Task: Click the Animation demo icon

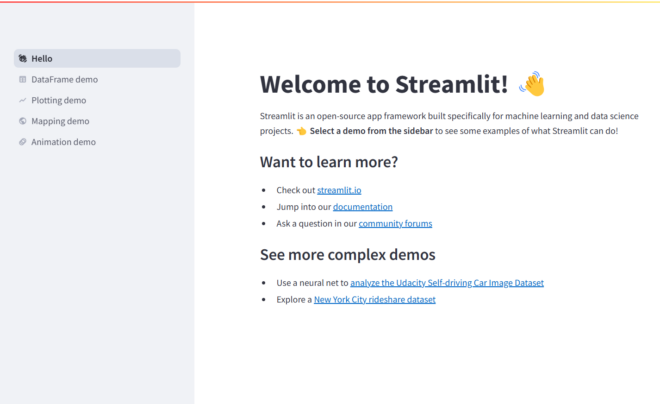Action: click(23, 142)
